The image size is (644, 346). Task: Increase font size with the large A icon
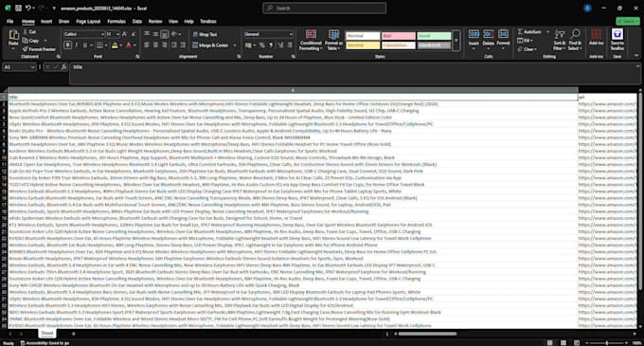[x=124, y=34]
